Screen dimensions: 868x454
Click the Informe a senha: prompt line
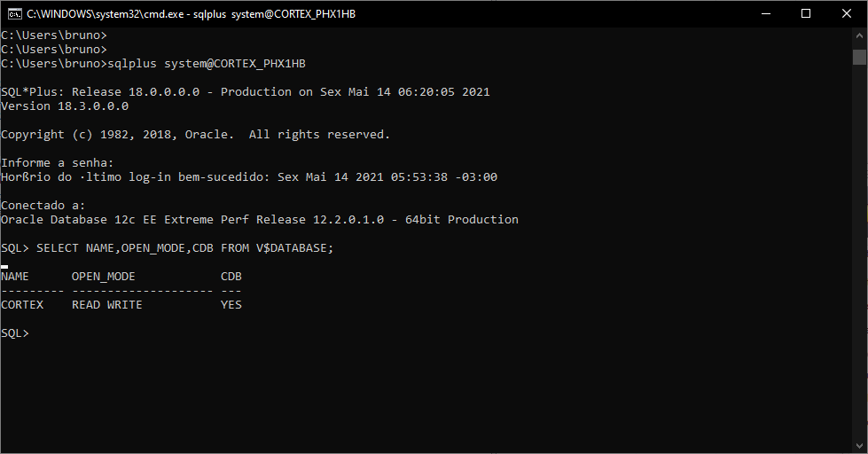tap(58, 163)
